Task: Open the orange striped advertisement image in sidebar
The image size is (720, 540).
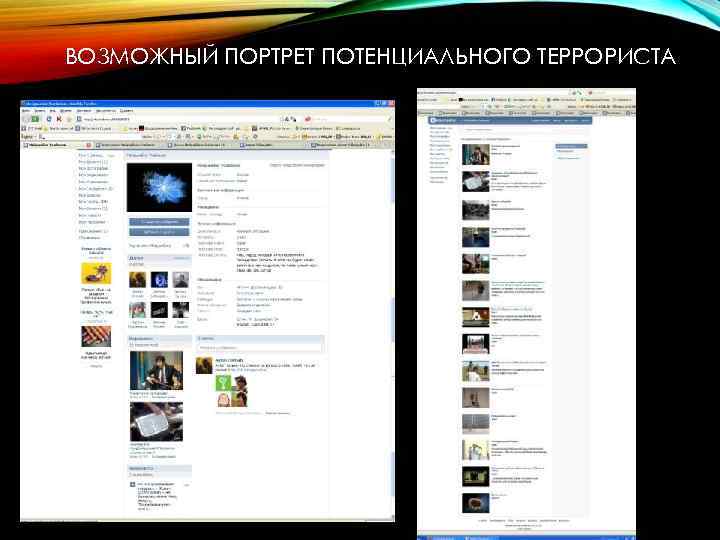Action: (x=96, y=337)
